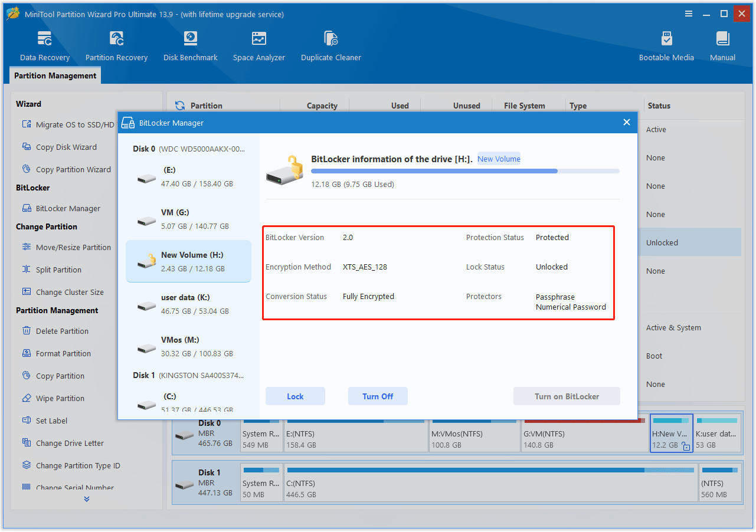Start Copy Partition Wizard
This screenshot has width=756, height=532.
[66, 169]
